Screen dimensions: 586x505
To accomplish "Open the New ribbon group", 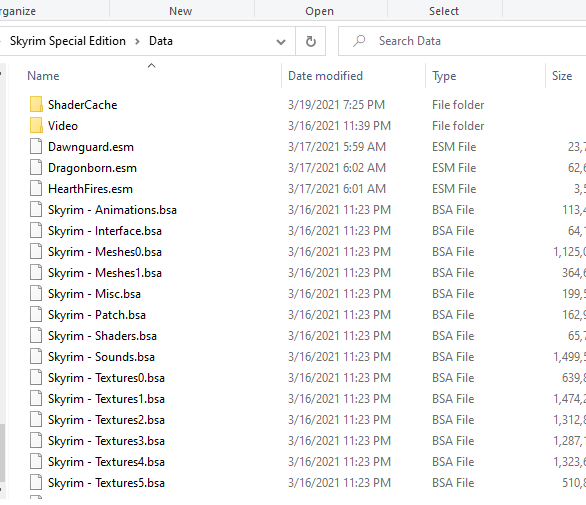I will point(181,11).
